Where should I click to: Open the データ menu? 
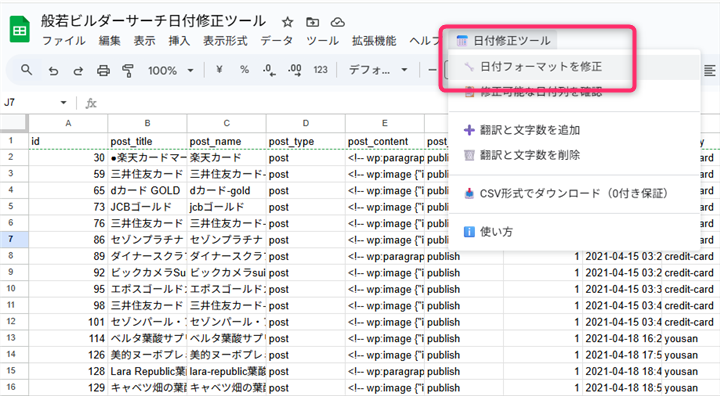[276, 41]
